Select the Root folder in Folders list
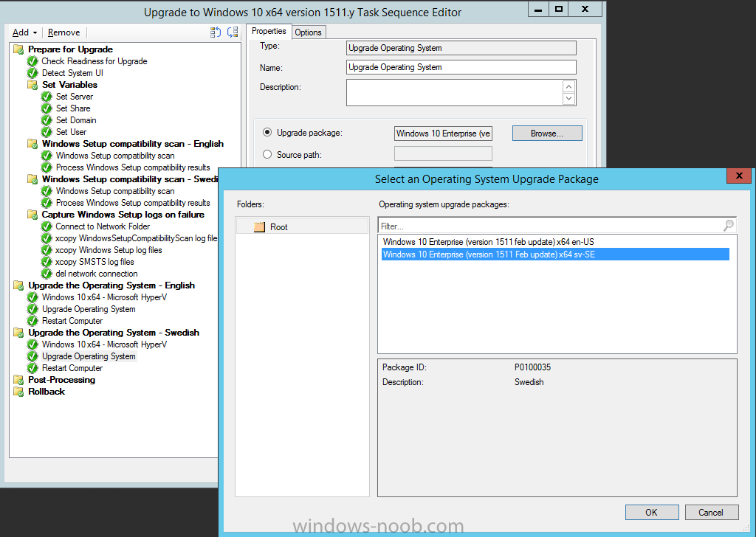The height and width of the screenshot is (537, 756). pos(302,227)
